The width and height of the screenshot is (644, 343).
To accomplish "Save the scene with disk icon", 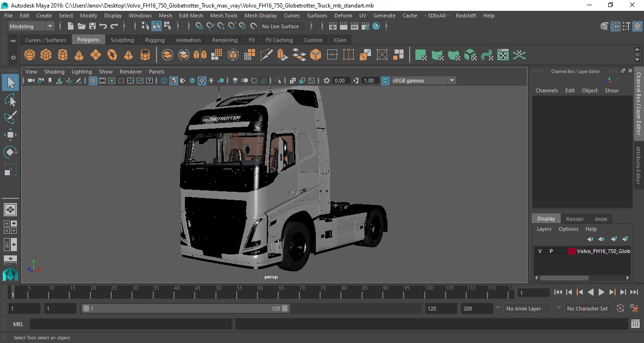I will 92,26.
